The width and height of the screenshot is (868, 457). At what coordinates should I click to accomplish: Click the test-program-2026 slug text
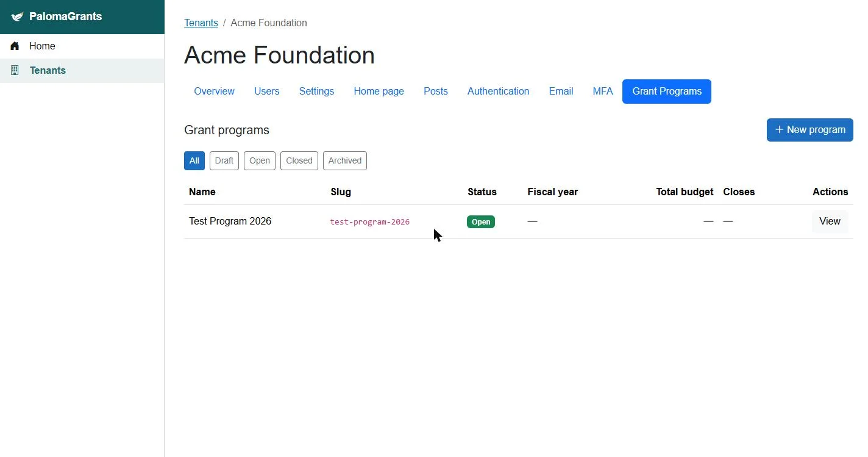(x=370, y=221)
